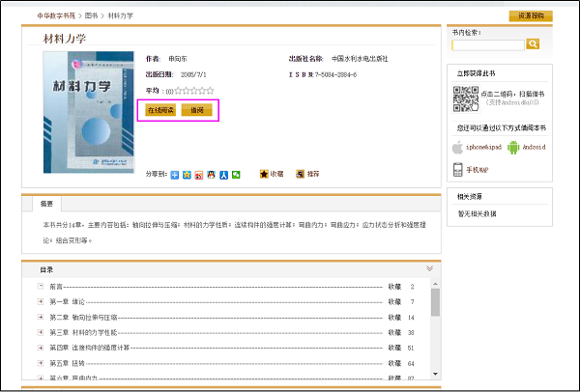Share to Qzone yellow star icon

click(187, 175)
